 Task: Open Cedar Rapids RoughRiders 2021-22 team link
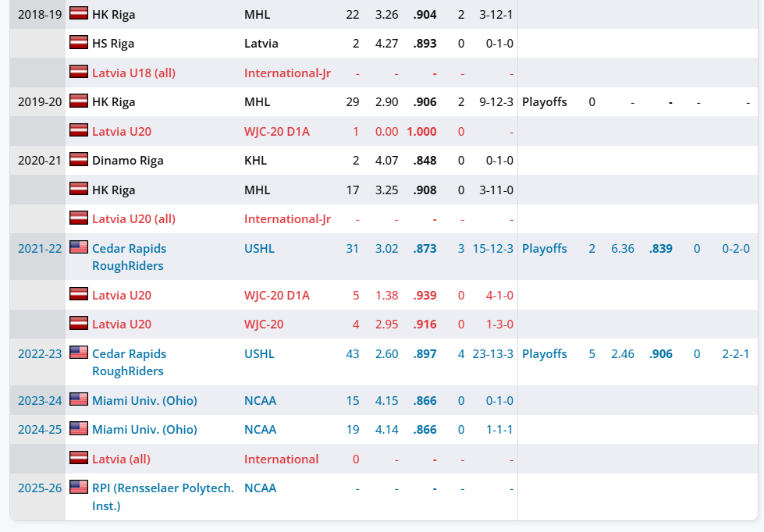(x=129, y=257)
